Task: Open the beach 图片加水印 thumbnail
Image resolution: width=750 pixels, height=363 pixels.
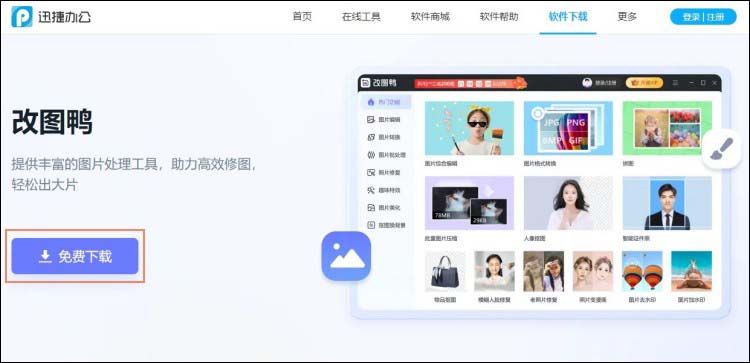Action: (692, 271)
